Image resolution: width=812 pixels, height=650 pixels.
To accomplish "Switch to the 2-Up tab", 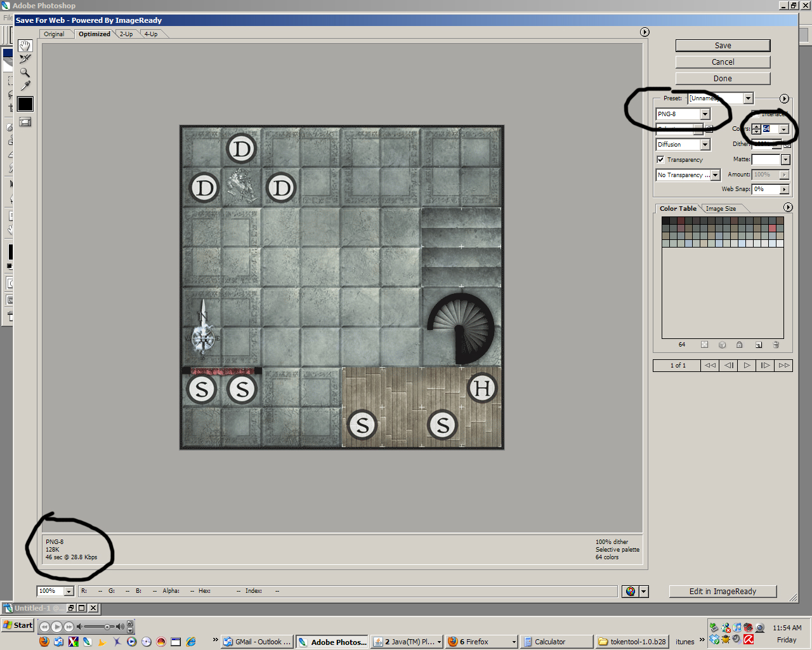I will pyautogui.click(x=126, y=34).
